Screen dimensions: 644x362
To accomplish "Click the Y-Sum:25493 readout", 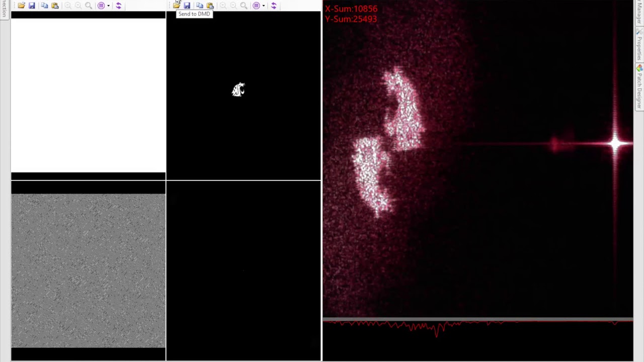I will pos(351,19).
